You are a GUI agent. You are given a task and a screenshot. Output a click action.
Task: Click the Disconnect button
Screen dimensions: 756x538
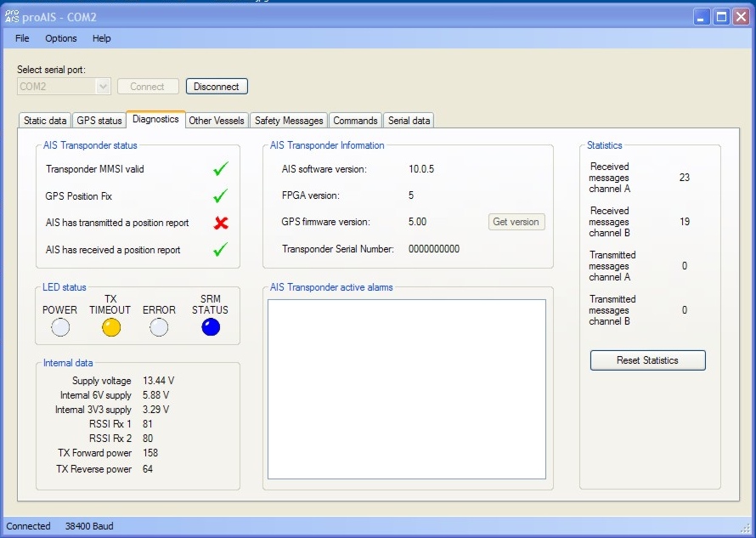coord(217,87)
